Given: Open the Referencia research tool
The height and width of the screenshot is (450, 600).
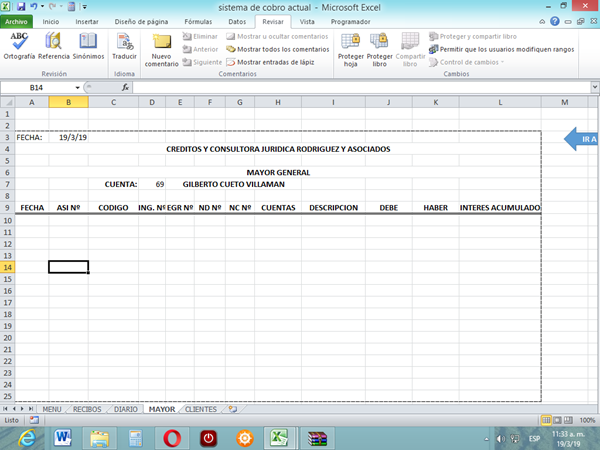Looking at the screenshot, I should [54, 45].
